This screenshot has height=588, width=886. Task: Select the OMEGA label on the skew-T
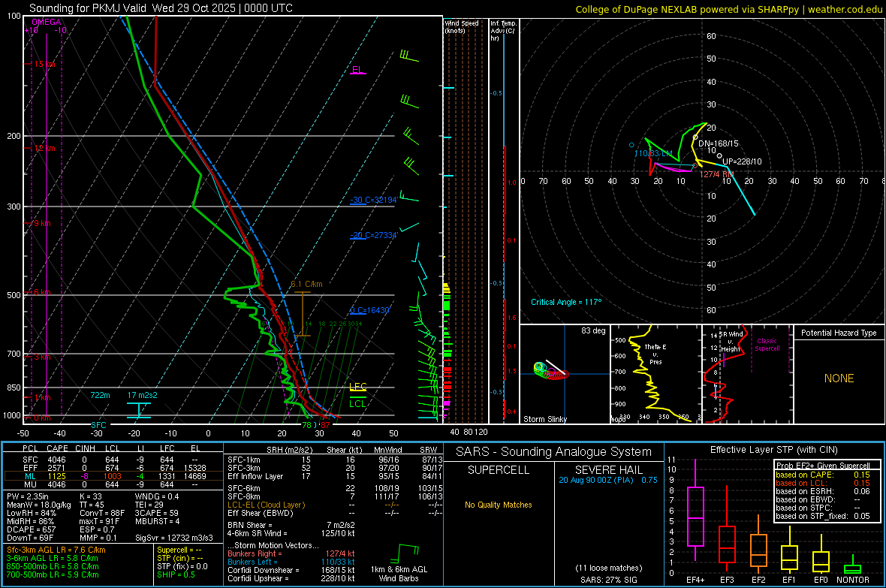click(47, 22)
